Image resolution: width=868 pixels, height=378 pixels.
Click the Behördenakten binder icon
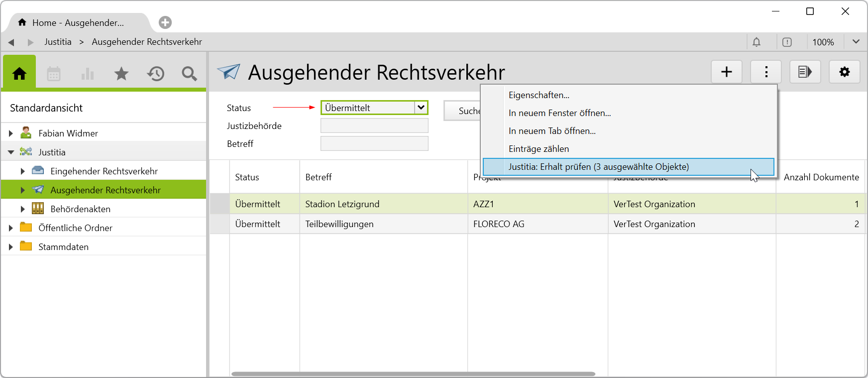(38, 208)
